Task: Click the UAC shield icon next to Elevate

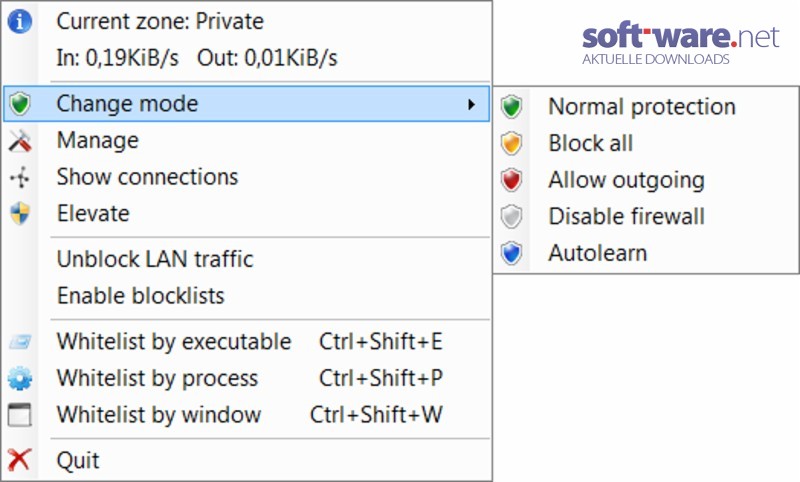Action: point(20,214)
